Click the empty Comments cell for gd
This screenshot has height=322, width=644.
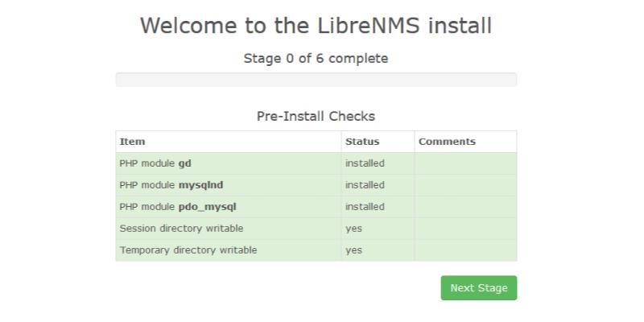tap(465, 163)
